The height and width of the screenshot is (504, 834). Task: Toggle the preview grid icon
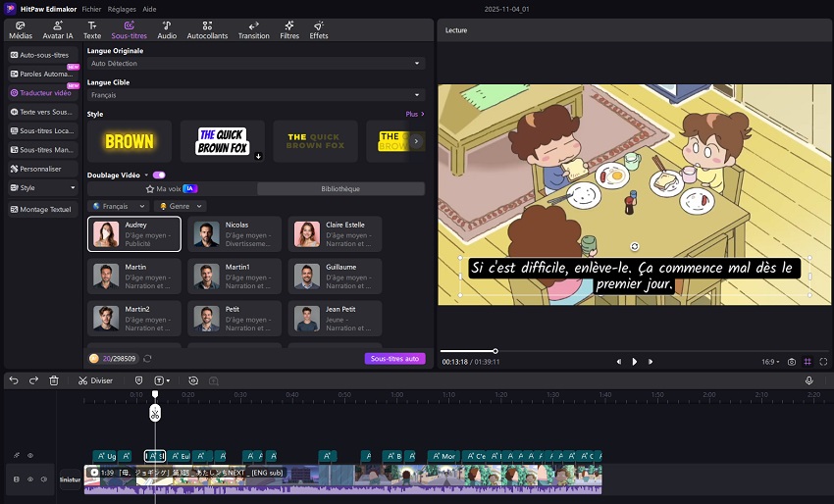point(808,362)
